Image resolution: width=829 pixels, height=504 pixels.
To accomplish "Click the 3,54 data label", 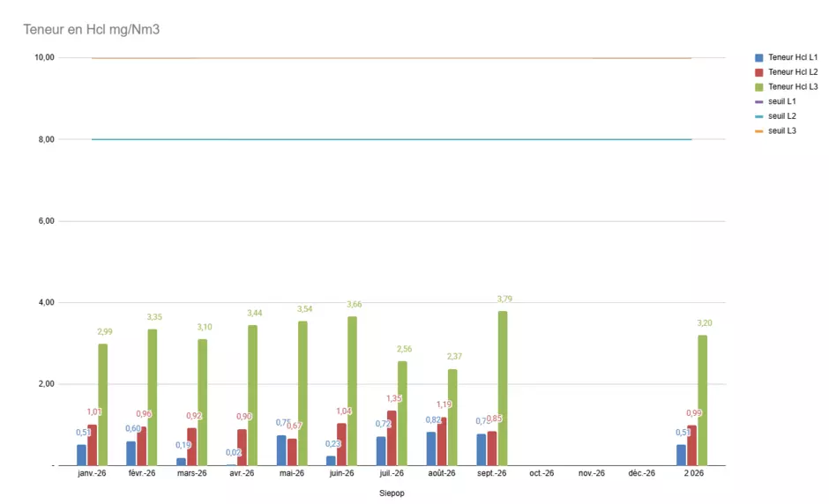I will (304, 309).
